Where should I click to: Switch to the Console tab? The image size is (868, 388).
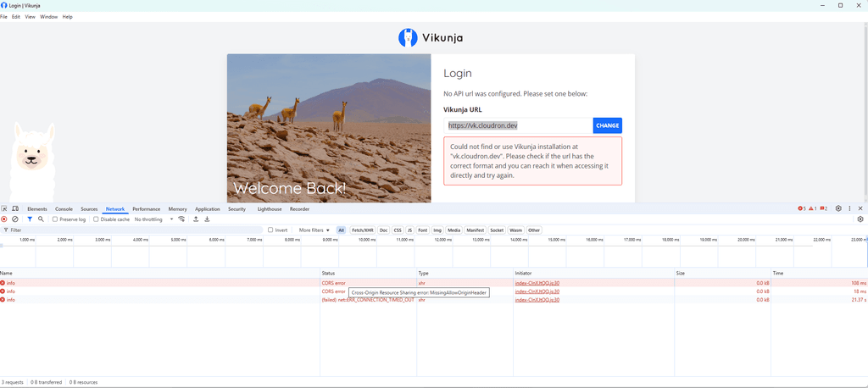tap(64, 208)
